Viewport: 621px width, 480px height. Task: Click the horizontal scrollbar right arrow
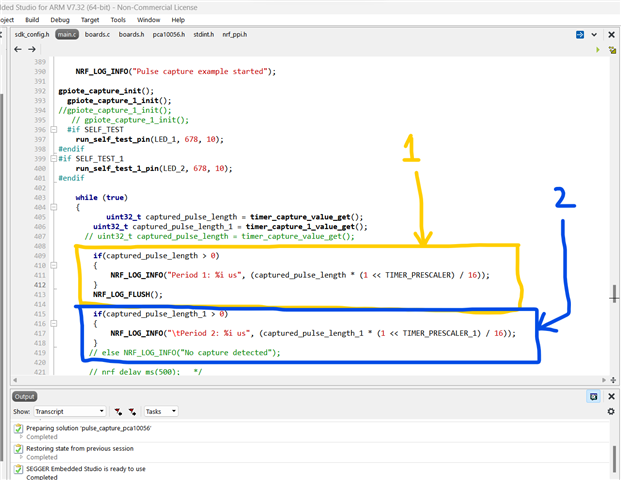(x=604, y=380)
